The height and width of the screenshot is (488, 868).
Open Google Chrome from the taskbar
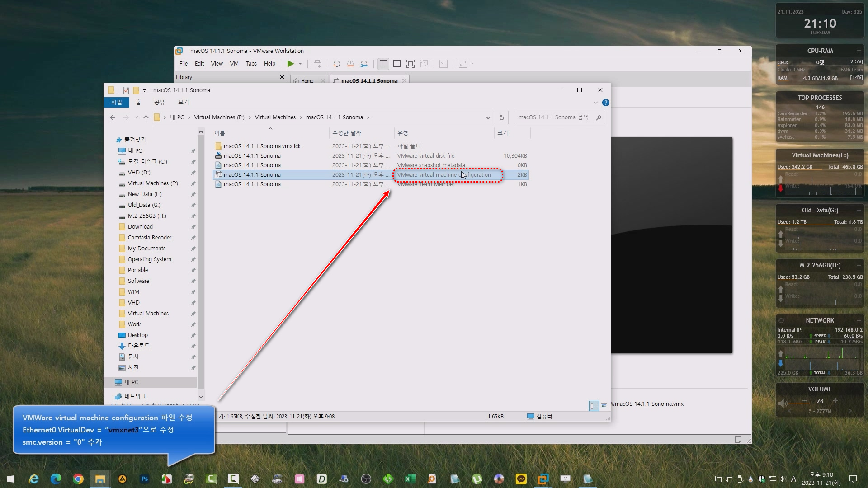coord(78,479)
